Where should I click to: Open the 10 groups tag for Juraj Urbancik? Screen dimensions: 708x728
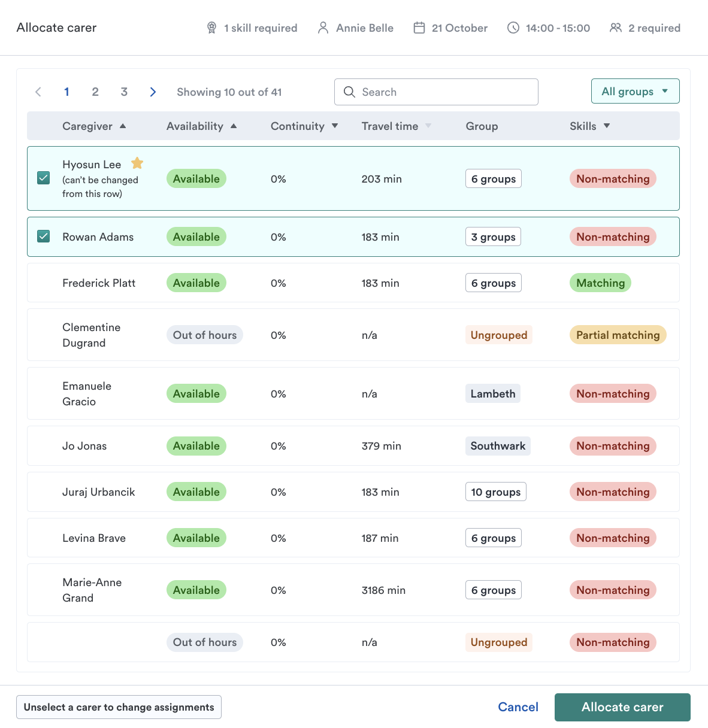[x=495, y=492]
